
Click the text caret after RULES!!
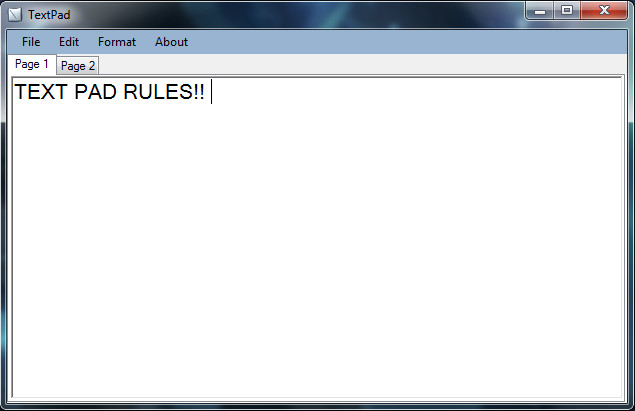pos(211,92)
